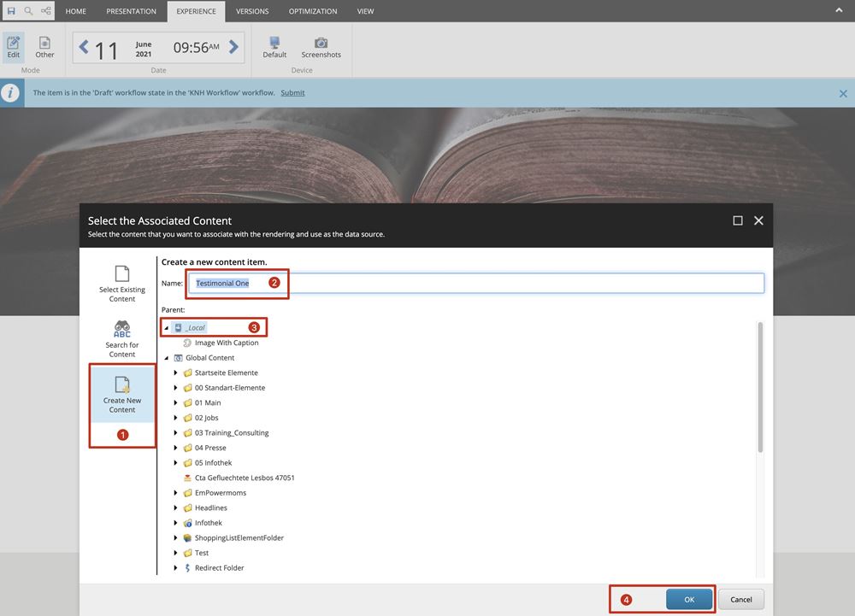Click the OK button

pyautogui.click(x=689, y=600)
